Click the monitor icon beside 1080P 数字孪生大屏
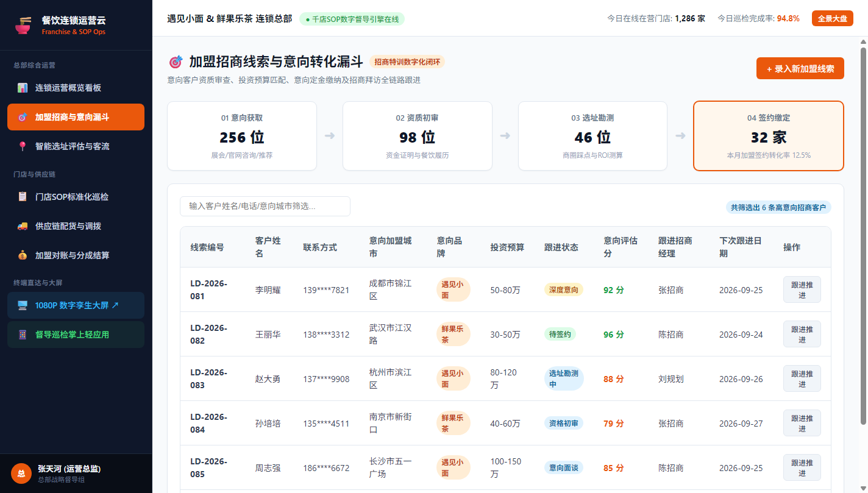 23,305
